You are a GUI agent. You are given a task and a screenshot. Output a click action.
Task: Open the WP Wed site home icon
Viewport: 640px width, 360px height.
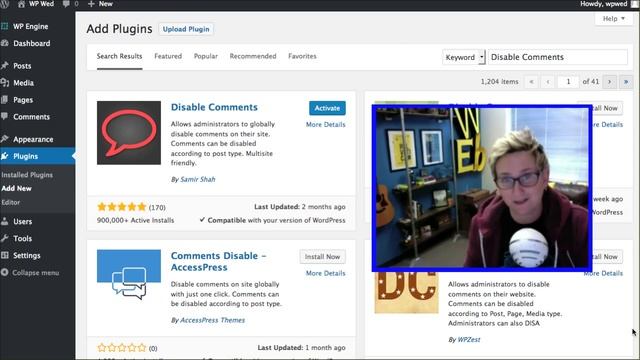click(x=21, y=4)
